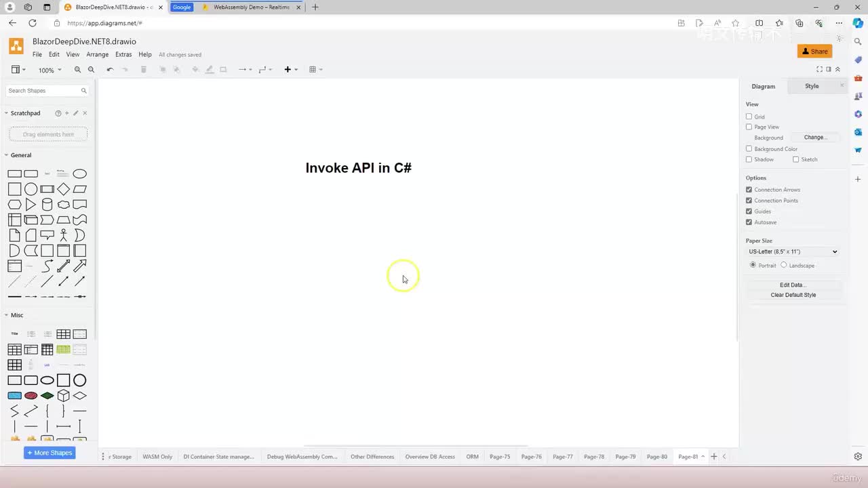This screenshot has height=488, width=868.
Task: Click the Delete trash icon
Action: (x=143, y=69)
